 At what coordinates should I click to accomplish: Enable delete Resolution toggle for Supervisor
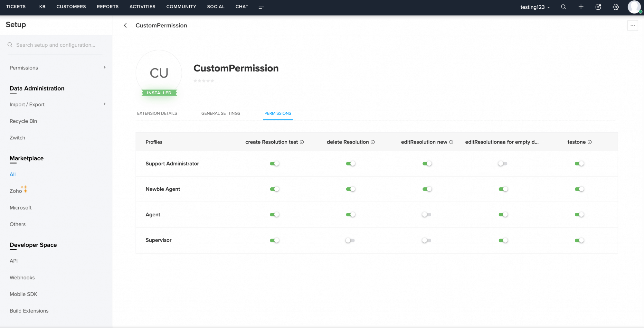click(x=350, y=240)
